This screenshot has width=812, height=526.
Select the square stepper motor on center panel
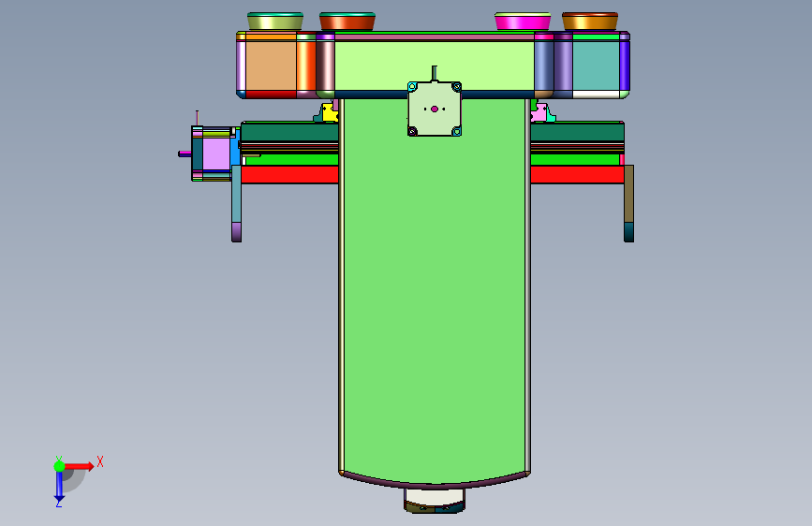point(434,109)
